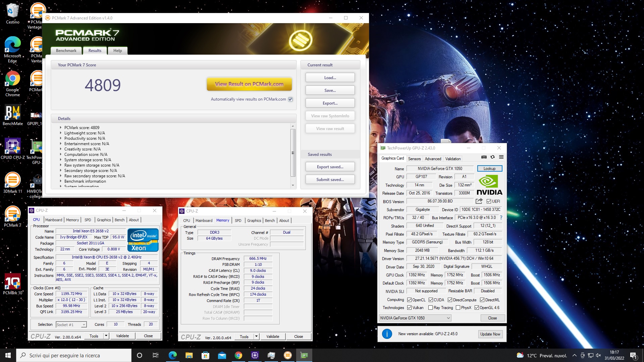The width and height of the screenshot is (644, 362).
Task: Open 3DMark 11 desktop shortcut
Action: pyautogui.click(x=13, y=183)
